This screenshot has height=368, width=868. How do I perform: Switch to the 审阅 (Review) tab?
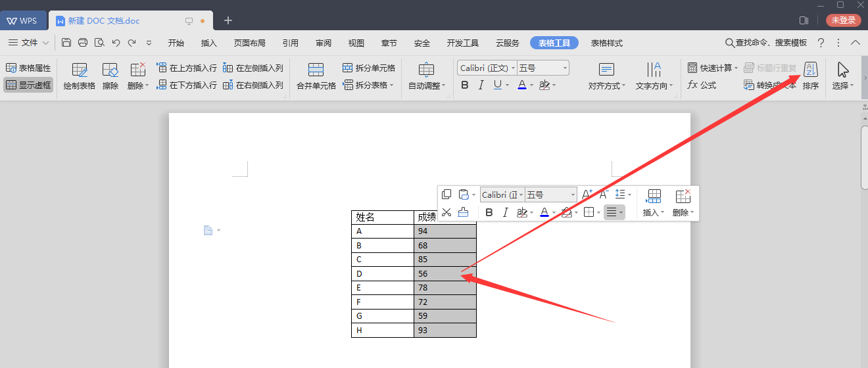[324, 43]
